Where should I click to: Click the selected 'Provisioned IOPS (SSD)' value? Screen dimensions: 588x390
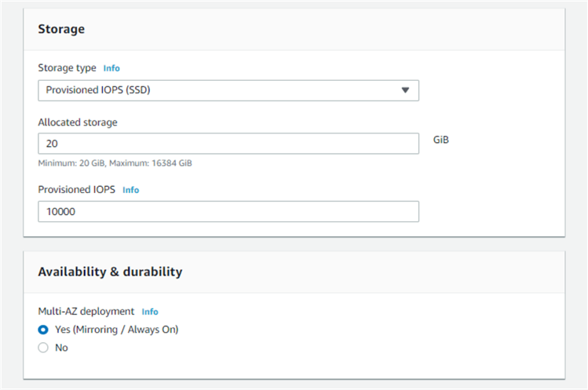pyautogui.click(x=98, y=90)
